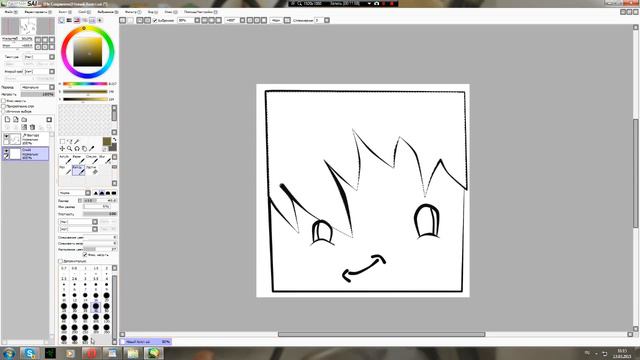The width and height of the screenshot is (640, 360).
Task: Delete the current layer with trash icon
Action: tap(32, 127)
